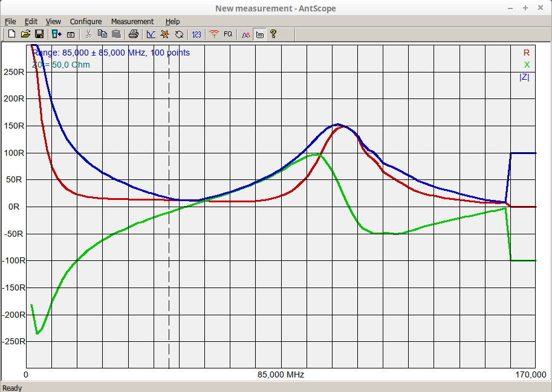Open the View menu

tap(53, 21)
